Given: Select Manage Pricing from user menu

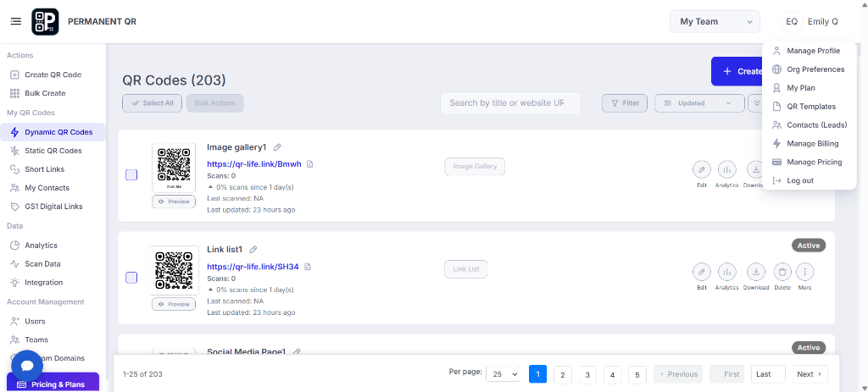Looking at the screenshot, I should [815, 162].
